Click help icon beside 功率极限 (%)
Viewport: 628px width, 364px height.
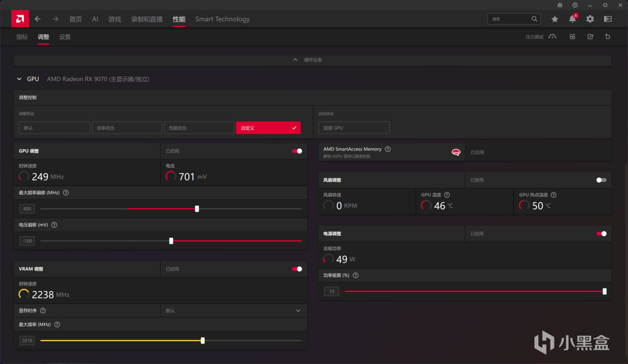355,276
